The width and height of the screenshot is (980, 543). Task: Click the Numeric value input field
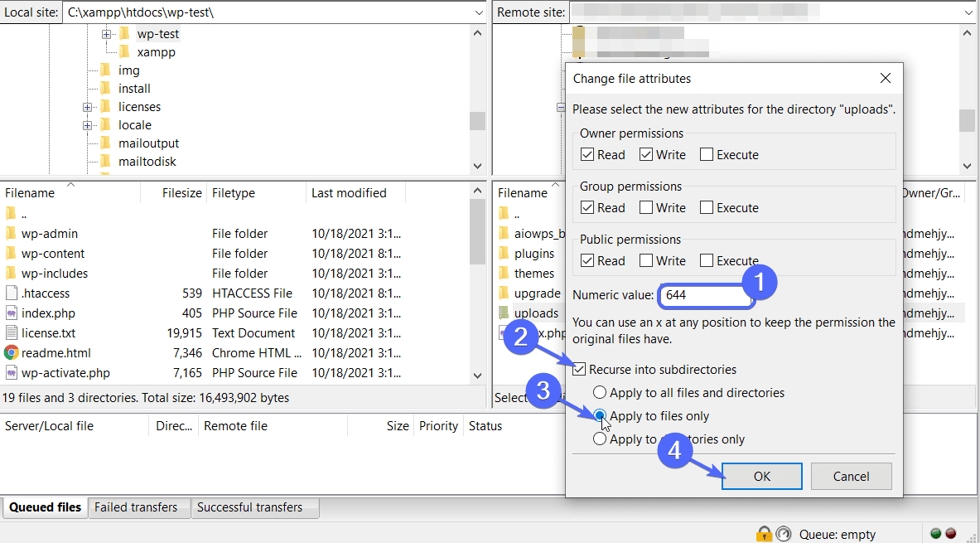(706, 294)
